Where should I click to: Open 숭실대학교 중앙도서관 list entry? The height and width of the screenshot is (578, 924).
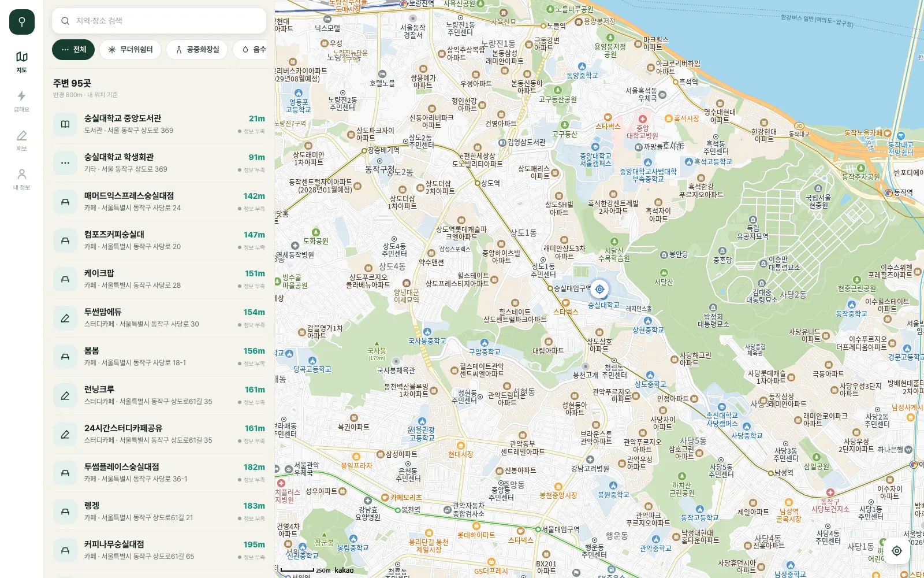point(159,124)
